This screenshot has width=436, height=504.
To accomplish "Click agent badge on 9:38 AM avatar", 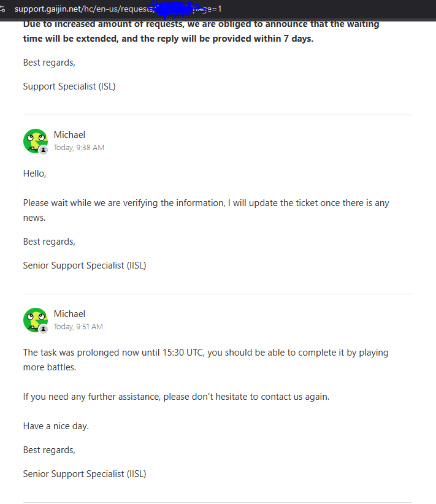I will pos(44,150).
